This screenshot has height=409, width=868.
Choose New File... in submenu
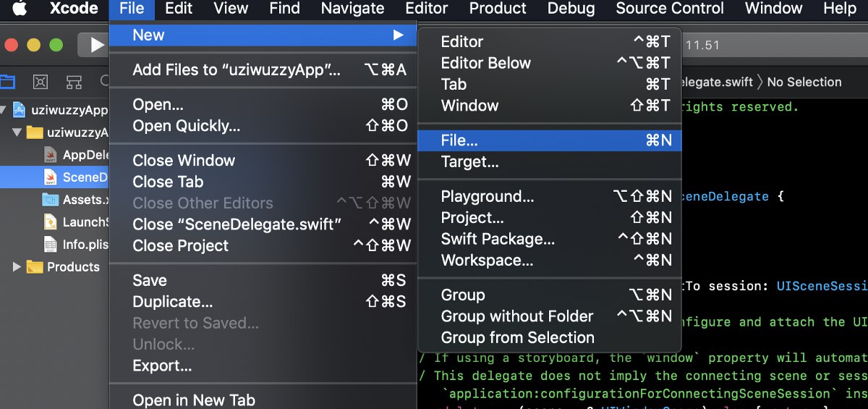coord(549,140)
